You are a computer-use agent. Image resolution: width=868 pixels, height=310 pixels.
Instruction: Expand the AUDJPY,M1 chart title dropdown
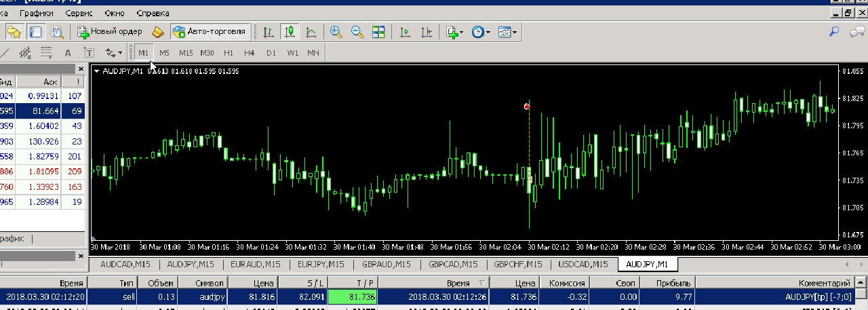click(x=97, y=71)
